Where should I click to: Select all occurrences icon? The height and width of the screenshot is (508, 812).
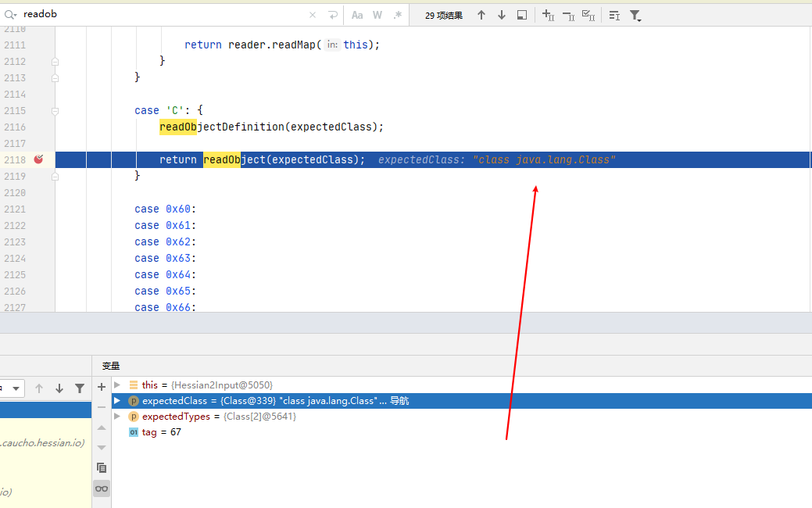pos(588,15)
